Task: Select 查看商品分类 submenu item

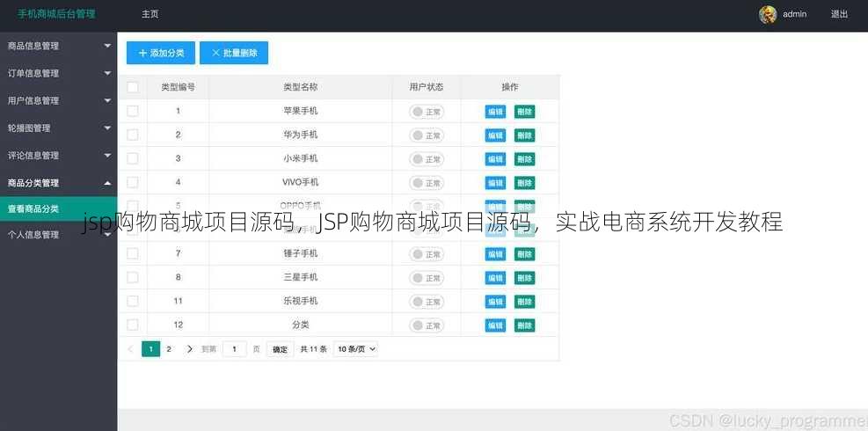Action: (58, 209)
